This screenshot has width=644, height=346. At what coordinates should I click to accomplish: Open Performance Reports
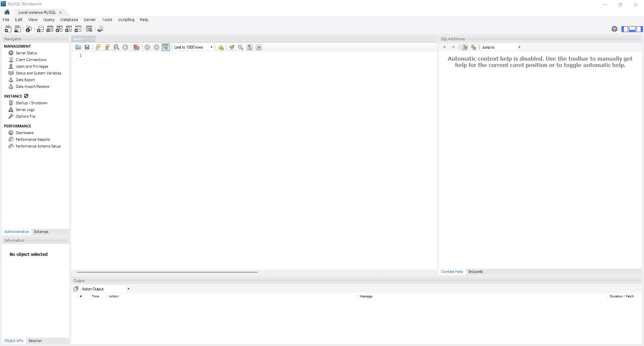33,139
